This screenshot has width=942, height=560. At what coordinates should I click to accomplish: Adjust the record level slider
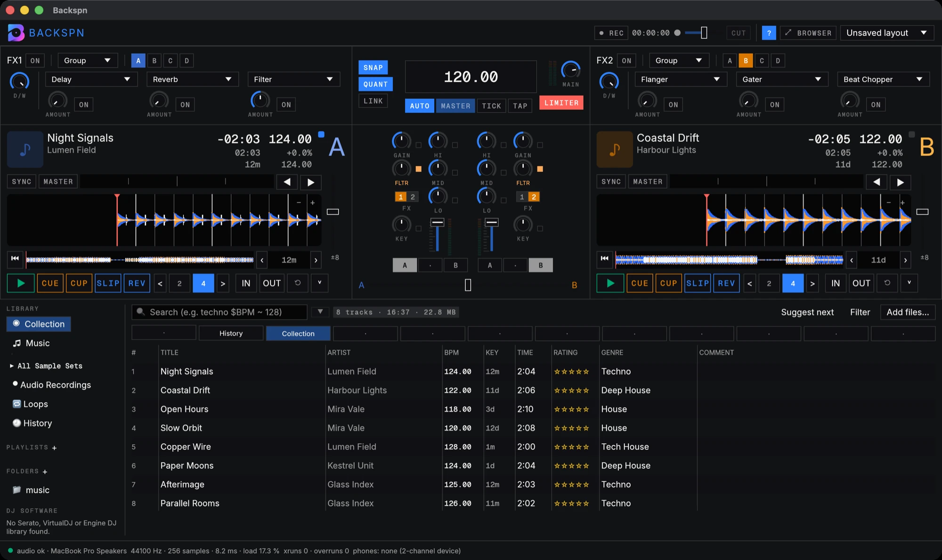pos(704,33)
